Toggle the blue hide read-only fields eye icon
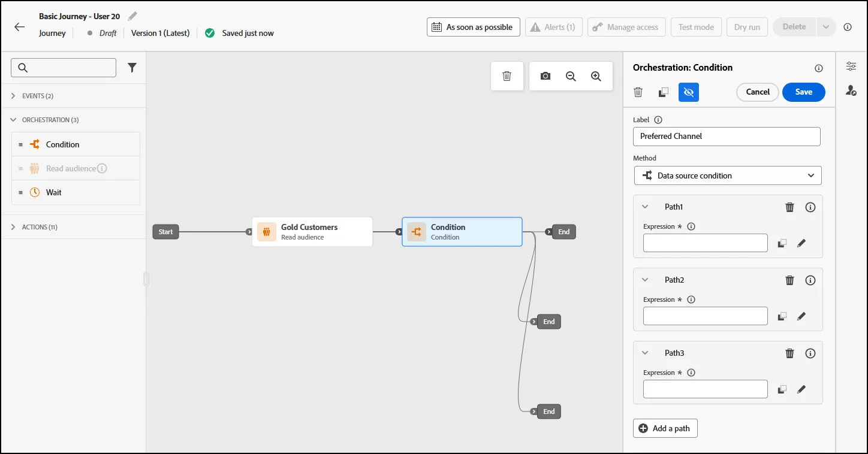Screen dimensions: 868x454 pos(689,92)
